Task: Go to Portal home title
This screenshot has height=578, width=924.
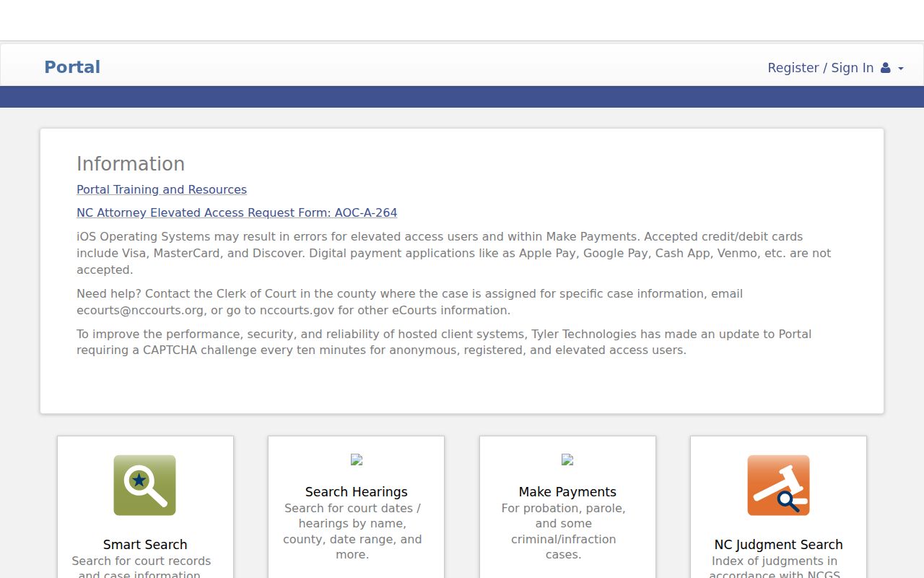Action: coord(72,67)
